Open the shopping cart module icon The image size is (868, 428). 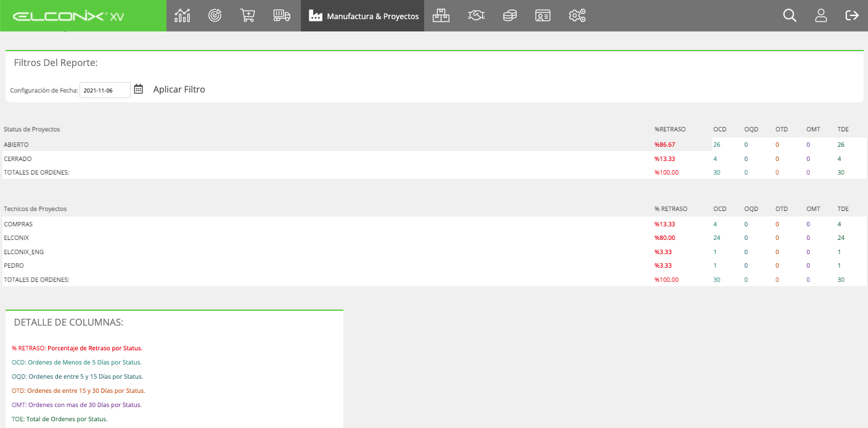click(x=247, y=15)
